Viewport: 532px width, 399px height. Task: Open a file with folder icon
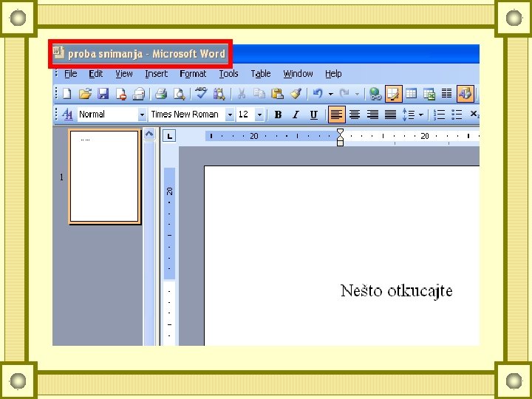[85, 94]
